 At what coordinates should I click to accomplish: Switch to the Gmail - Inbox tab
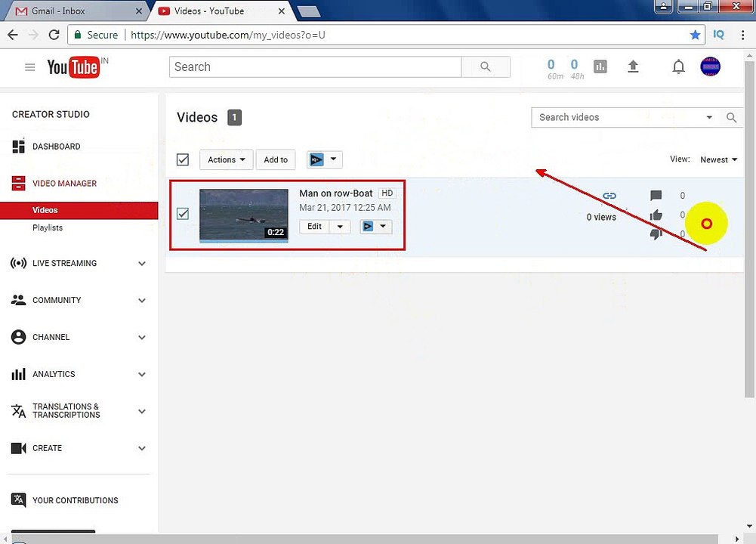58,11
